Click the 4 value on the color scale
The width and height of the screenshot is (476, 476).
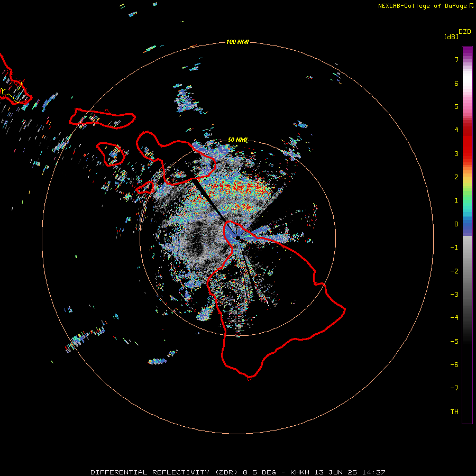(x=456, y=130)
